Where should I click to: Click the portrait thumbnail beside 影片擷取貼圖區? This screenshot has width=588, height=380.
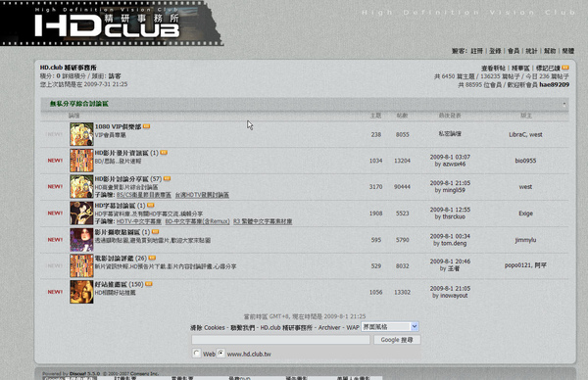(x=81, y=240)
